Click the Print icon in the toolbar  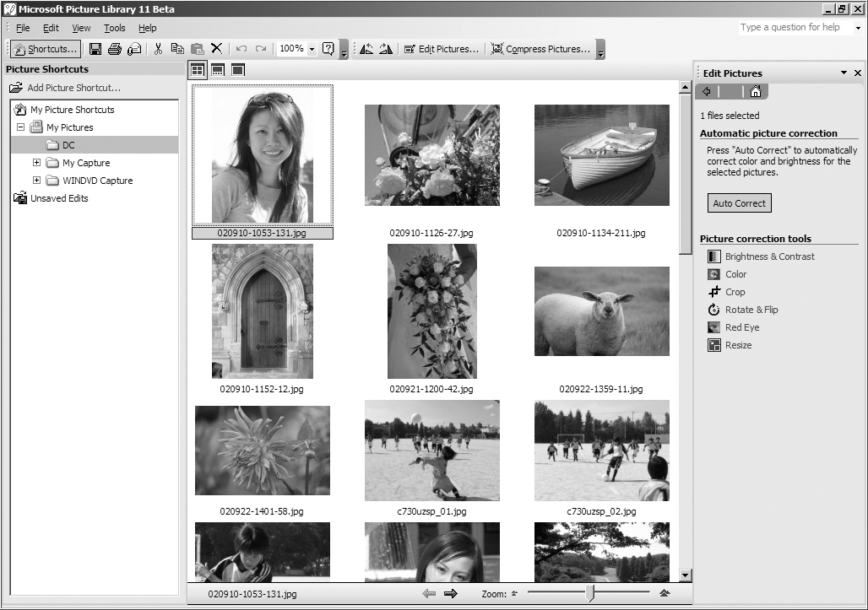[115, 49]
